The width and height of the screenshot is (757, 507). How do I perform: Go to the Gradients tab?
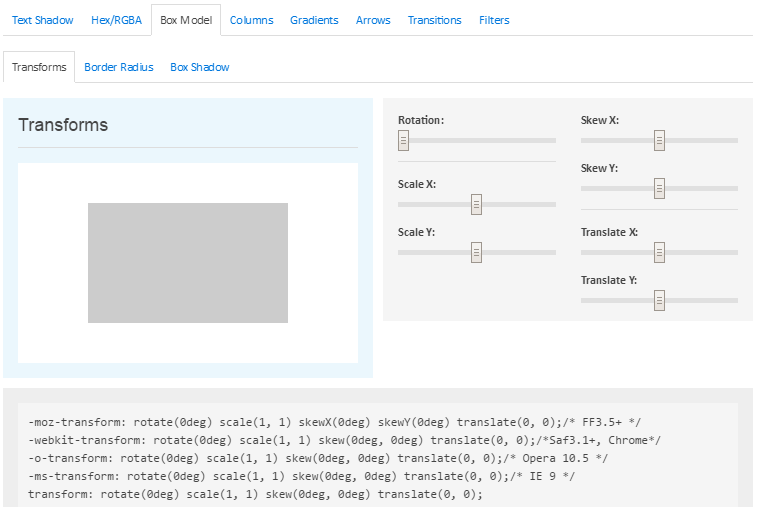(x=314, y=20)
